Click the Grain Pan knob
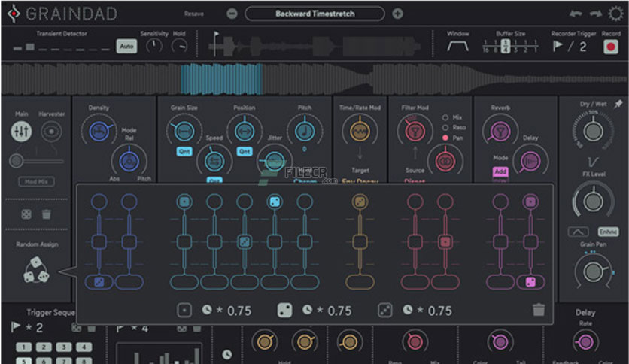This screenshot has height=364, width=629. tap(593, 271)
